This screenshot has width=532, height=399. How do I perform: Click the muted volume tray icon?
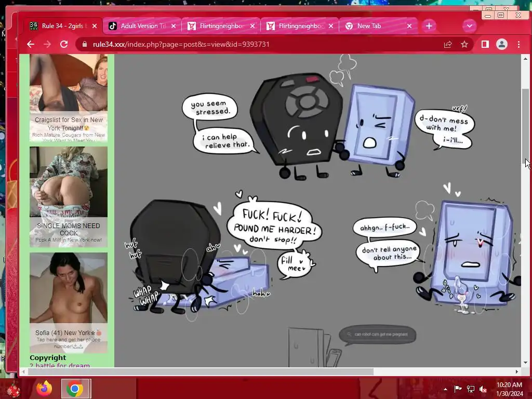tap(483, 389)
